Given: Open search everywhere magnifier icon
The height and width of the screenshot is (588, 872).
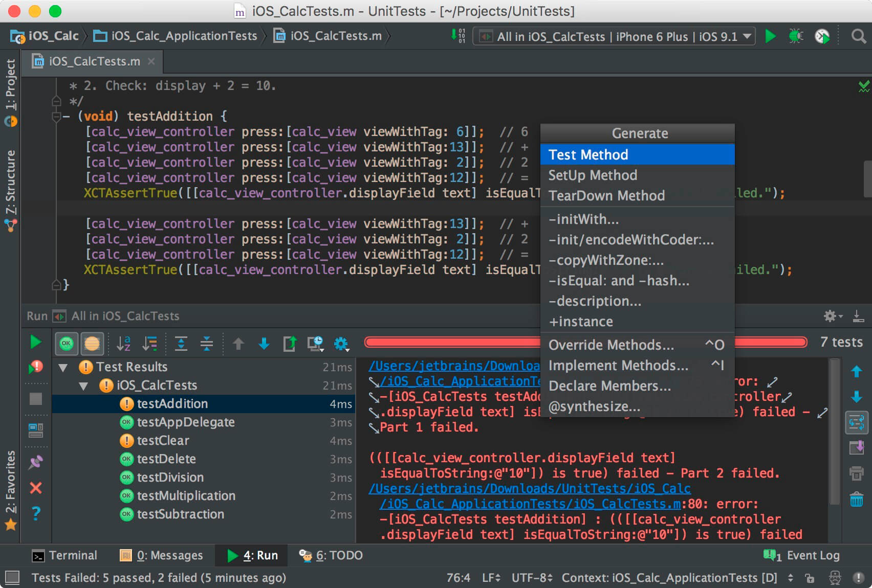Looking at the screenshot, I should coord(858,36).
